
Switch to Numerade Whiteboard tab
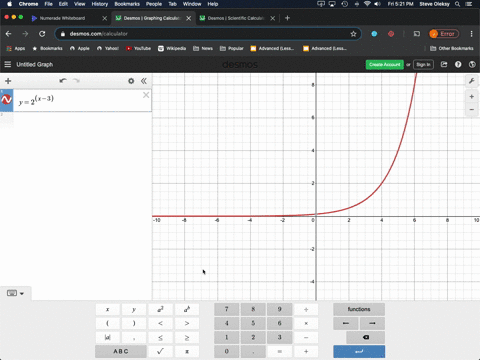click(x=62, y=18)
